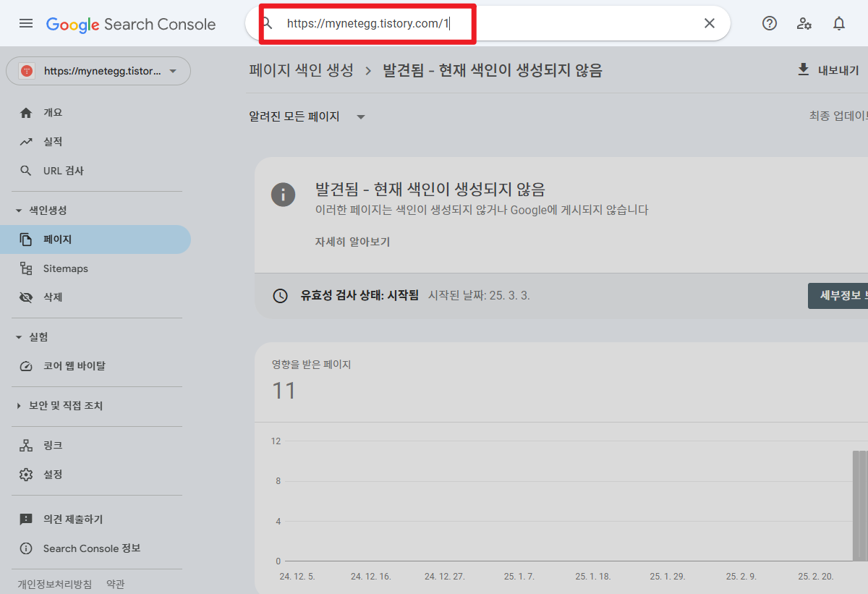Open 알려진 모든 페이지 filter dropdown
Screen dimensions: 868x594
tap(307, 116)
